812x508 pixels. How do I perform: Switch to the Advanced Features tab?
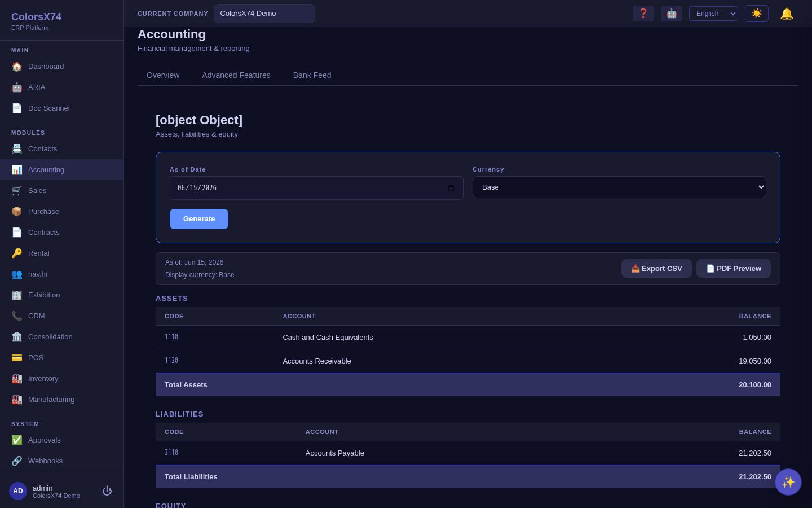click(236, 75)
